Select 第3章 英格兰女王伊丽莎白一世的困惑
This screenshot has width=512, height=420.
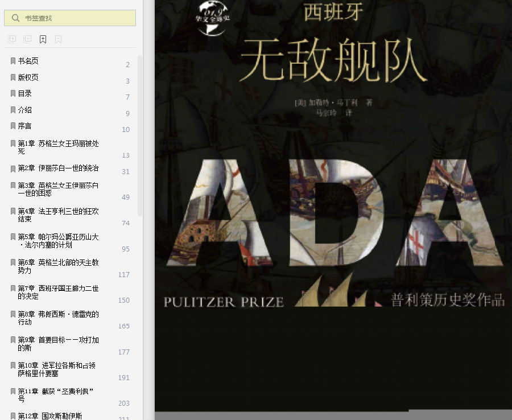pos(58,189)
